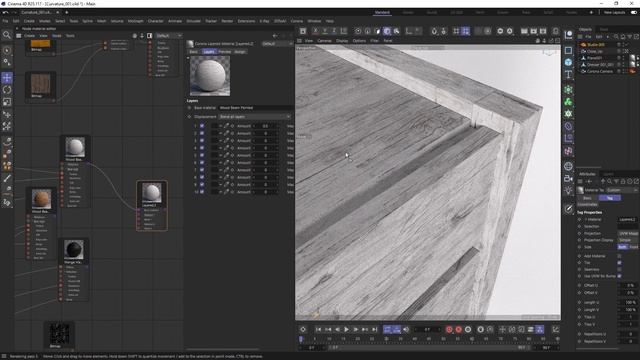Click the pen draw icon in right palette

tap(568, 209)
